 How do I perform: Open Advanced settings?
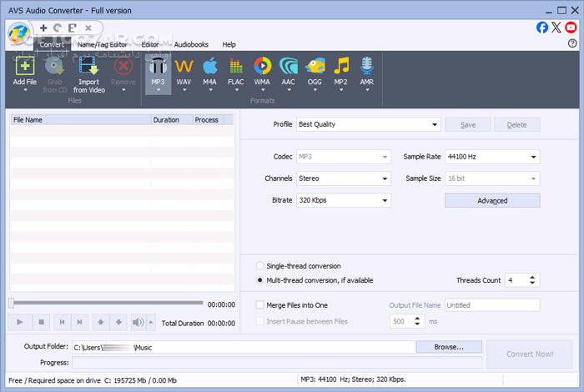(492, 201)
